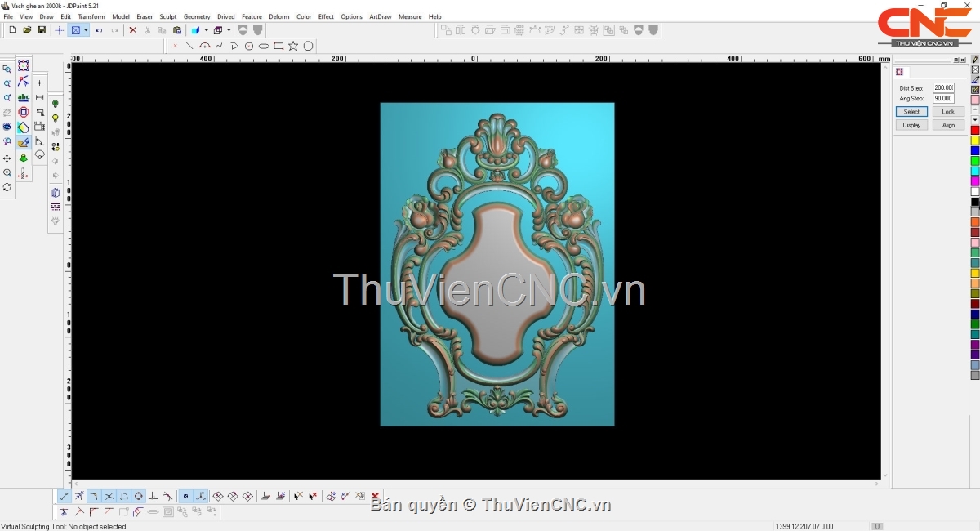Toggle the intersection snap button

(109, 496)
